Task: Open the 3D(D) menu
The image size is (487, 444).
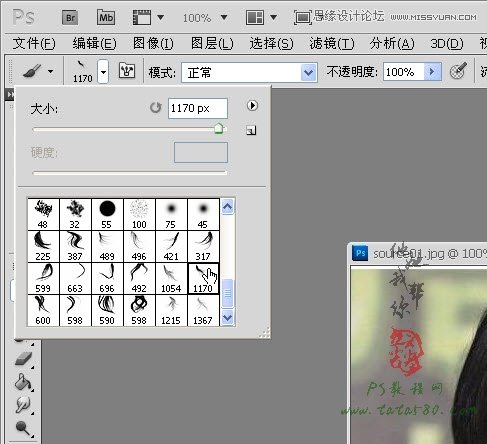Action: click(x=447, y=43)
